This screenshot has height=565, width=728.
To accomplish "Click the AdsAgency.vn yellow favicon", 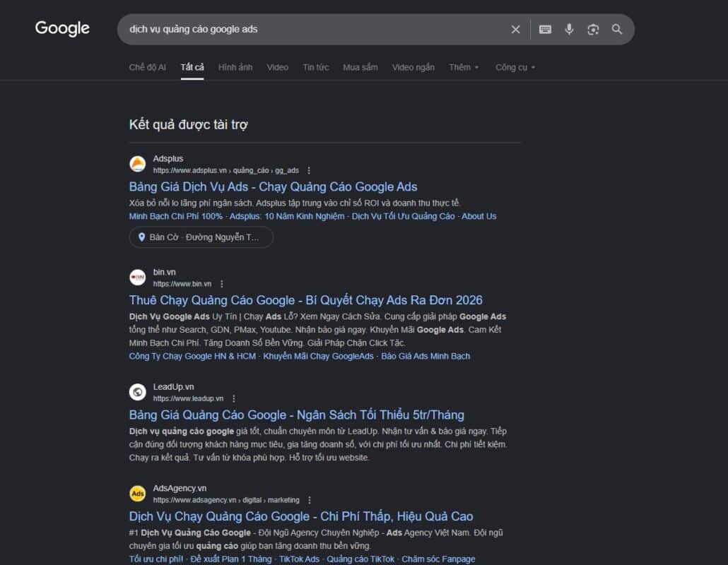I will point(137,494).
